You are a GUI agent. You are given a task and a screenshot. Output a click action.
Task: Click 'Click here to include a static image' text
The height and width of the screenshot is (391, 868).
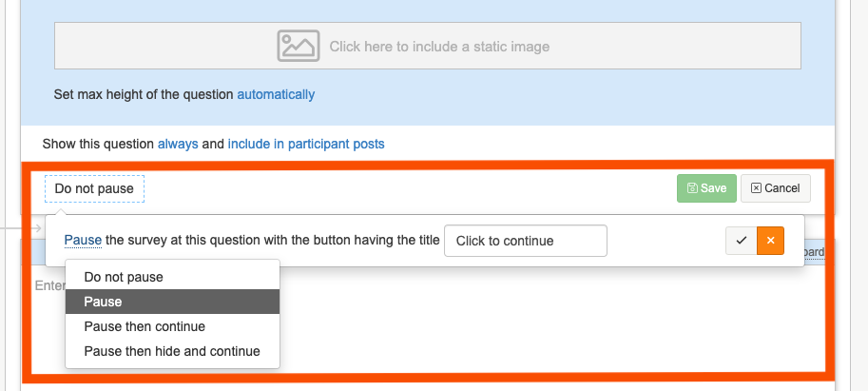439,46
